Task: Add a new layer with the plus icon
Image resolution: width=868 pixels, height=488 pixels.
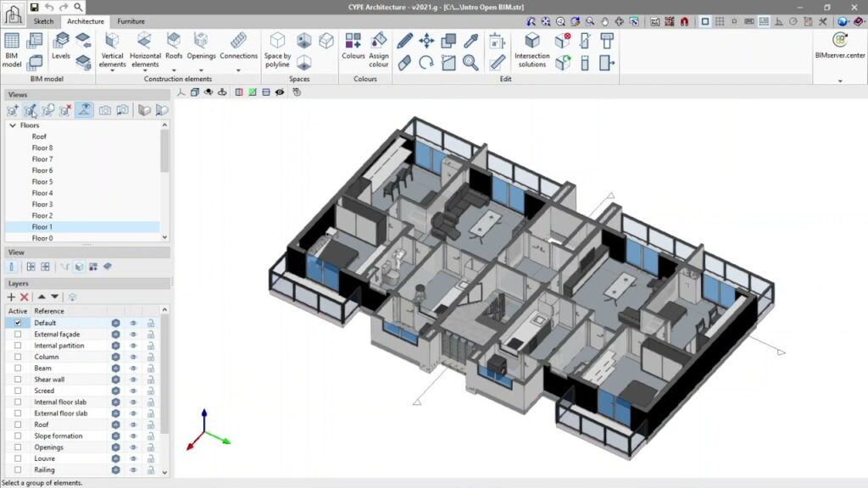Action: point(11,297)
